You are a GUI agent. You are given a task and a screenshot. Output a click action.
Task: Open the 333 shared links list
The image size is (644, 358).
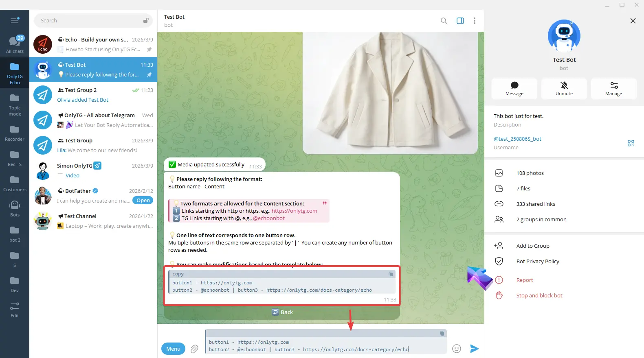[535, 204]
